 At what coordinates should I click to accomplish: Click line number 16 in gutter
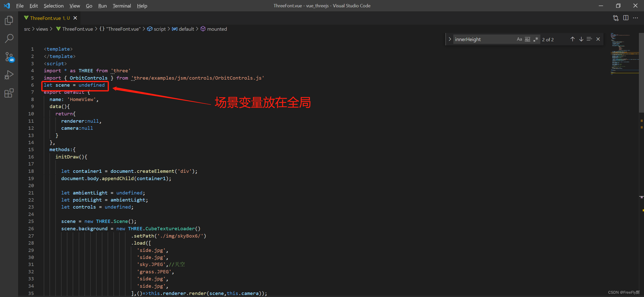click(31, 157)
